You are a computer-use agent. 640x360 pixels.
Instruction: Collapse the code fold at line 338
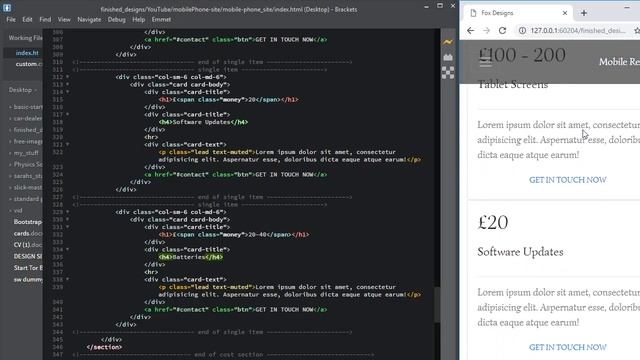(x=67, y=280)
